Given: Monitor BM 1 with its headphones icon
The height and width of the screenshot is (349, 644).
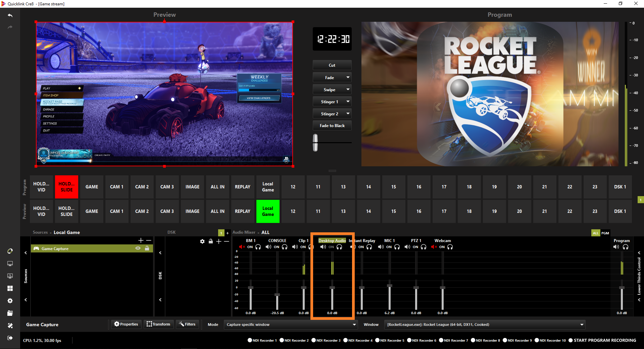Looking at the screenshot, I should 258,247.
